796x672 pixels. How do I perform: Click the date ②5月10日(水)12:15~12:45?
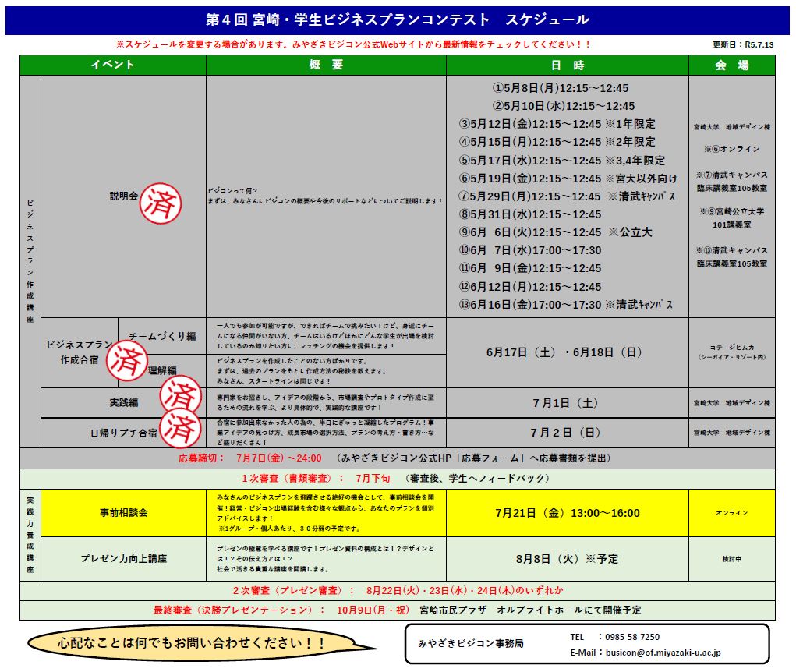(x=563, y=106)
